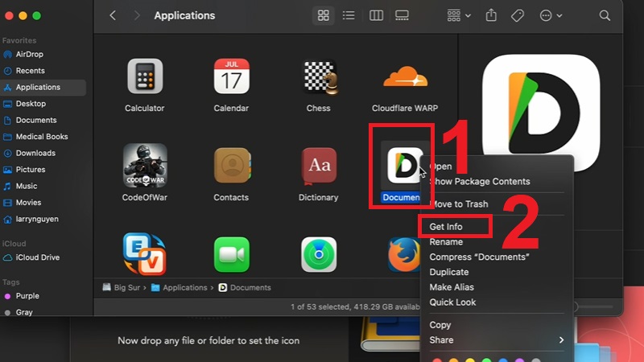Switch to list view
Screen dimensions: 644x362
tap(349, 15)
